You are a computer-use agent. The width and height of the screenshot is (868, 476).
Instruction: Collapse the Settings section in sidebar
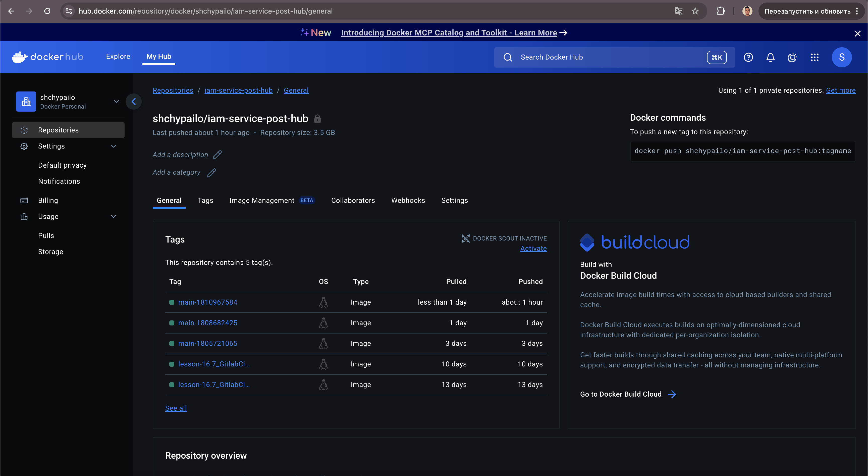(x=114, y=146)
